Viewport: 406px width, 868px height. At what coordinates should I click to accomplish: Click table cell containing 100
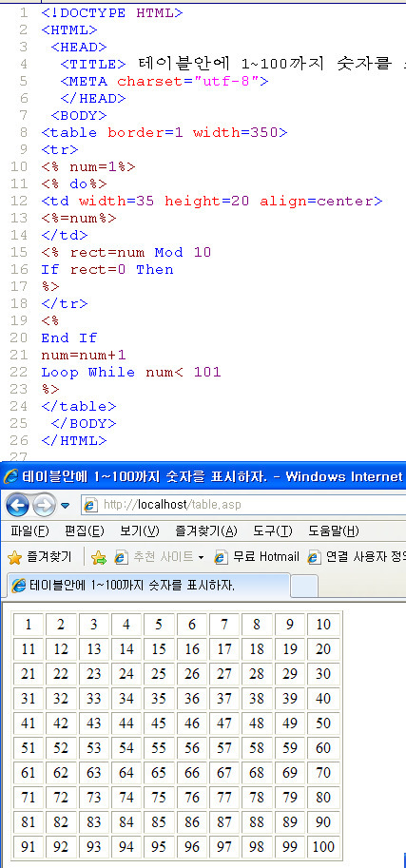point(323,846)
